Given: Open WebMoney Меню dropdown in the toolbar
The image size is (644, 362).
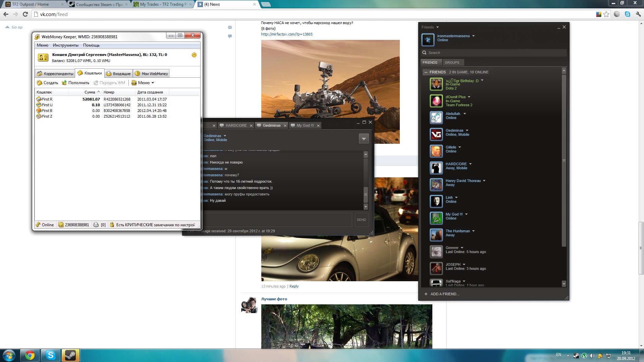Looking at the screenshot, I should (143, 83).
